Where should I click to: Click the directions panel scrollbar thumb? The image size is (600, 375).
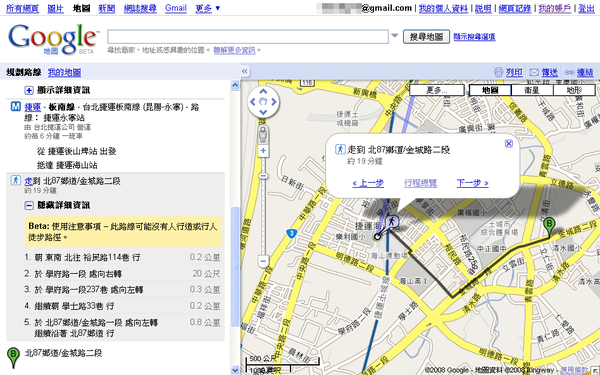pyautogui.click(x=235, y=266)
